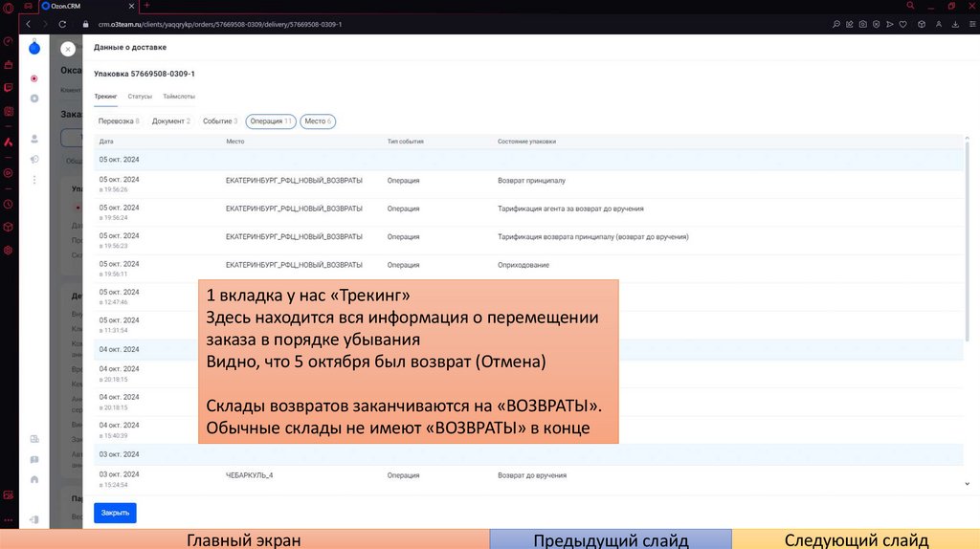The height and width of the screenshot is (549, 980).
Task: Toggle the Место 6 filter chip
Action: coord(318,121)
